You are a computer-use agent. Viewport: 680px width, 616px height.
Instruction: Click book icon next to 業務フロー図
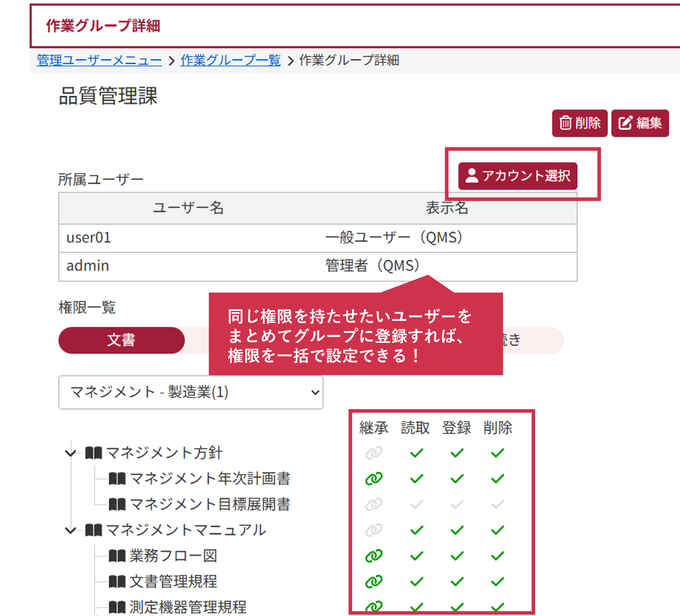coord(117,556)
